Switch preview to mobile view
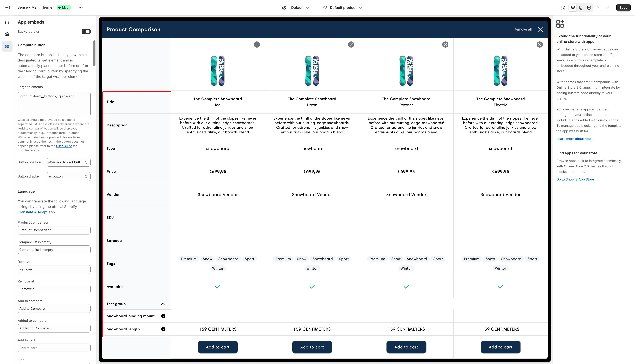 tap(581, 7)
